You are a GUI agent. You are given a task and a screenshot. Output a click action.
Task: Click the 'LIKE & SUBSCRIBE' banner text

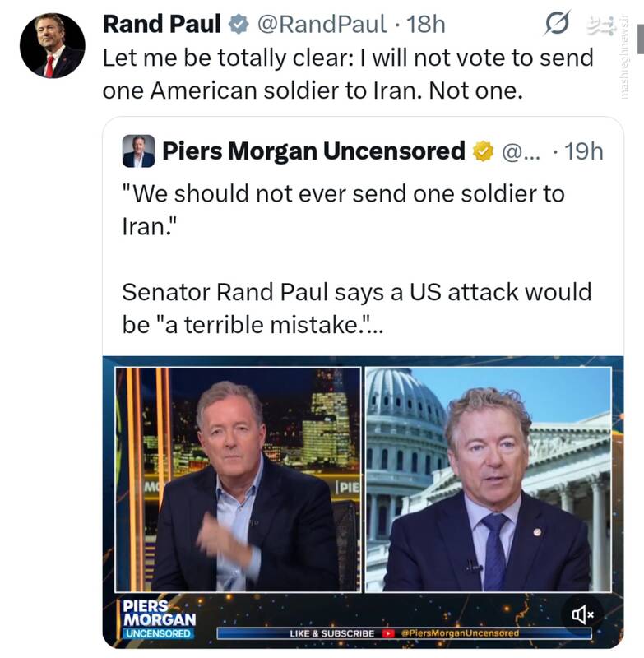331,633
